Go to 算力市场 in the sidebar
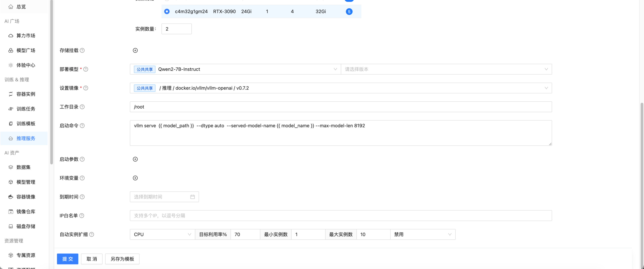Viewport: 644px width, 269px height. point(26,36)
